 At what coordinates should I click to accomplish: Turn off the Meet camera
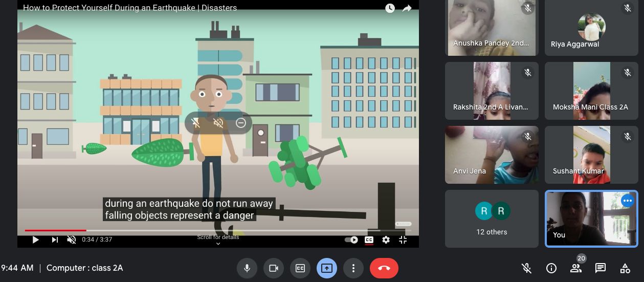pos(273,268)
